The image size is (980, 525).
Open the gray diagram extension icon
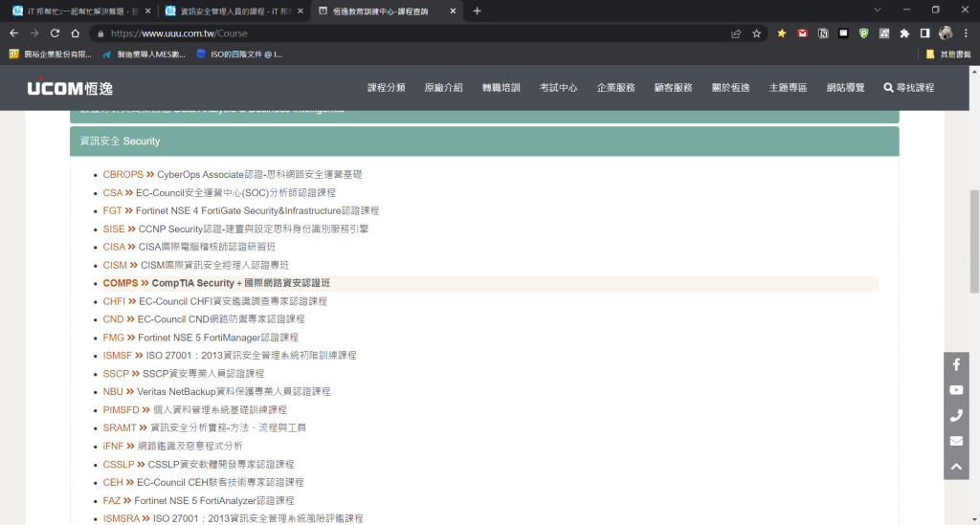[x=883, y=33]
